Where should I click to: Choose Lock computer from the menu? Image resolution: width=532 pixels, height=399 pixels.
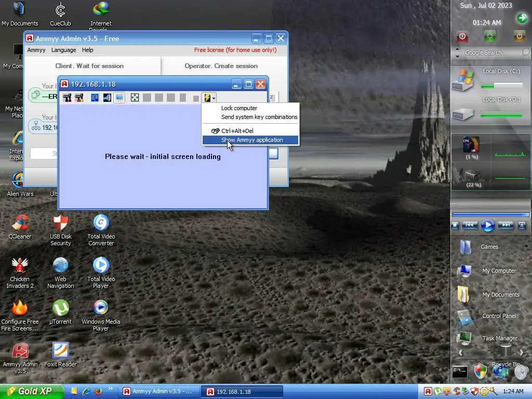pos(239,108)
